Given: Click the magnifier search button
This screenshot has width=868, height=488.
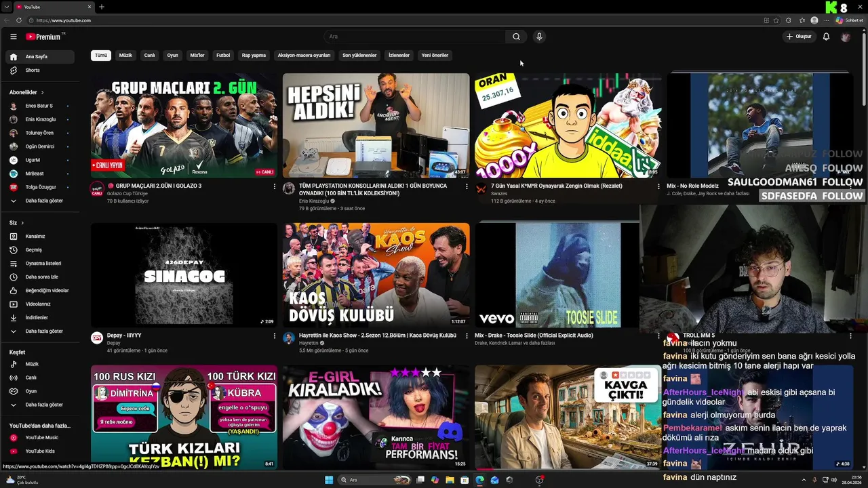Looking at the screenshot, I should click(516, 37).
